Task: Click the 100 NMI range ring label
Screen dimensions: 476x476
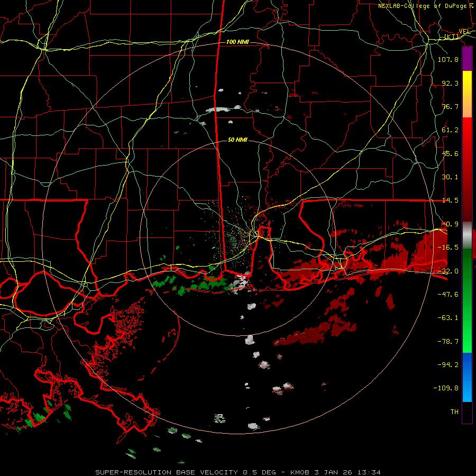Action: pos(237,42)
